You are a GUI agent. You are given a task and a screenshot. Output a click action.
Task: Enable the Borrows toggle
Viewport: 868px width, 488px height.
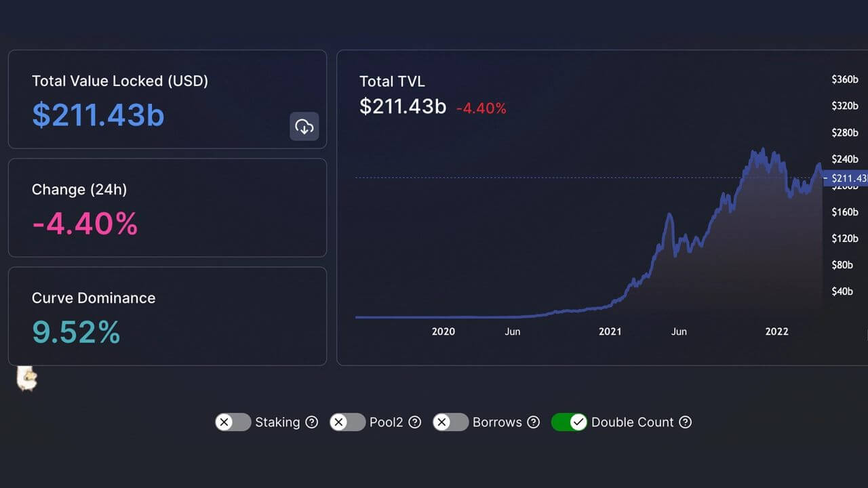(451, 422)
